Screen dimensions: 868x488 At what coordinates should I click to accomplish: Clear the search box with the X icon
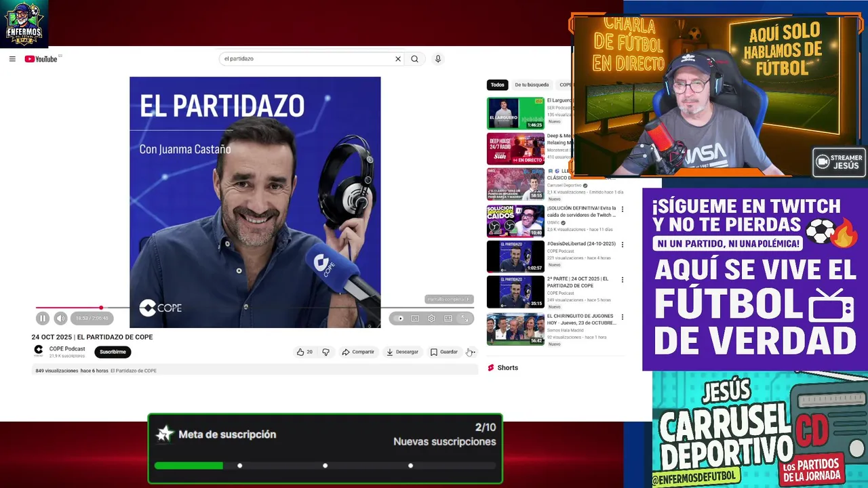[x=398, y=59]
